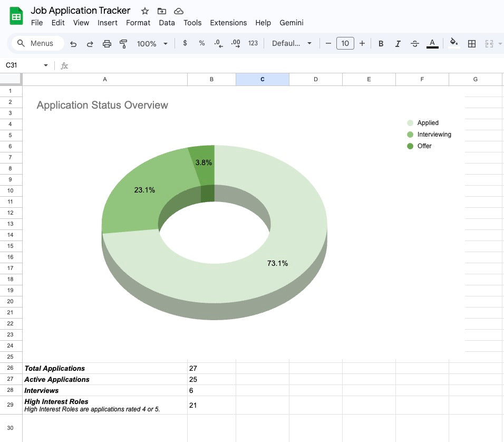Click the Menus search button
504x442 pixels.
pyautogui.click(x=37, y=43)
